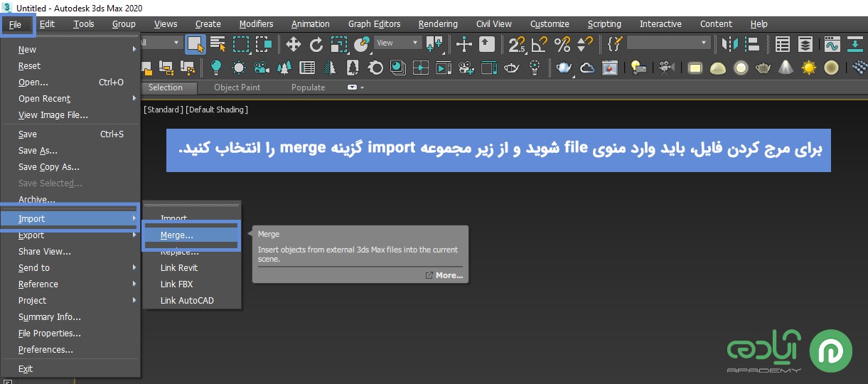Image resolution: width=868 pixels, height=384 pixels.
Task: Toggle Window/Crossing selection mode
Action: pos(264,44)
